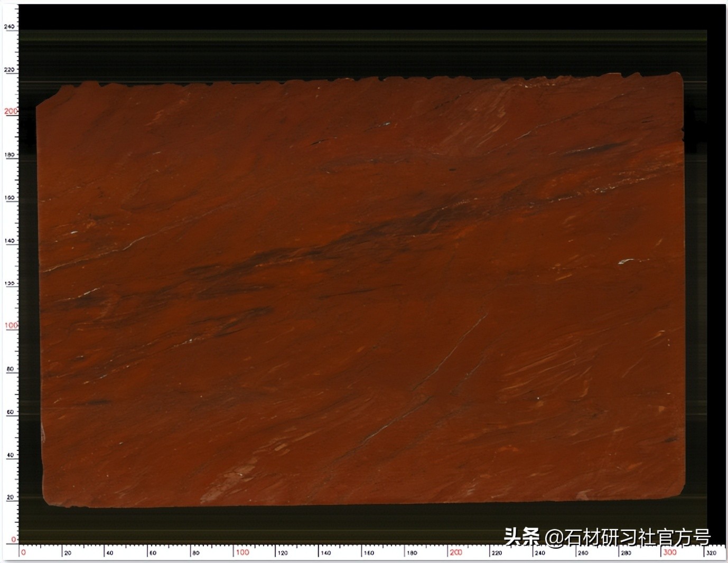The image size is (728, 563).
Task: Click the red 100 label on the vertical ruler
Action: [x=11, y=325]
